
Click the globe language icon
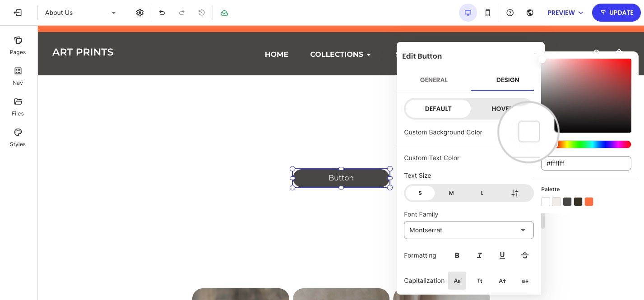point(530,13)
